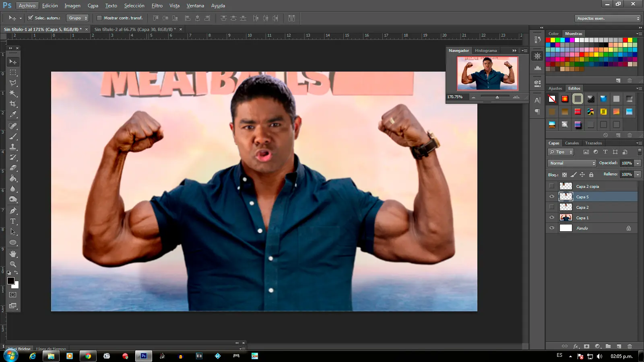Viewport: 644px width, 362px height.
Task: Click the Navegador preview thumbnail
Action: pos(487,73)
